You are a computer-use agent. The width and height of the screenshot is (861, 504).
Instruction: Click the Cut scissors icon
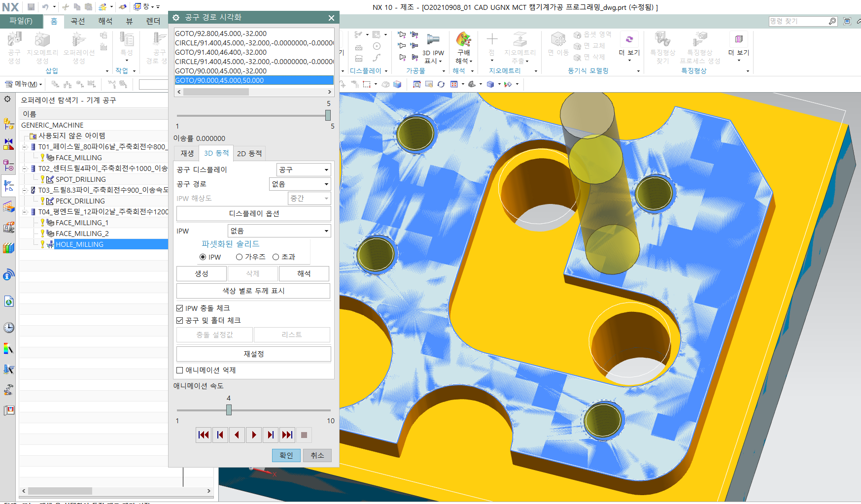(65, 7)
